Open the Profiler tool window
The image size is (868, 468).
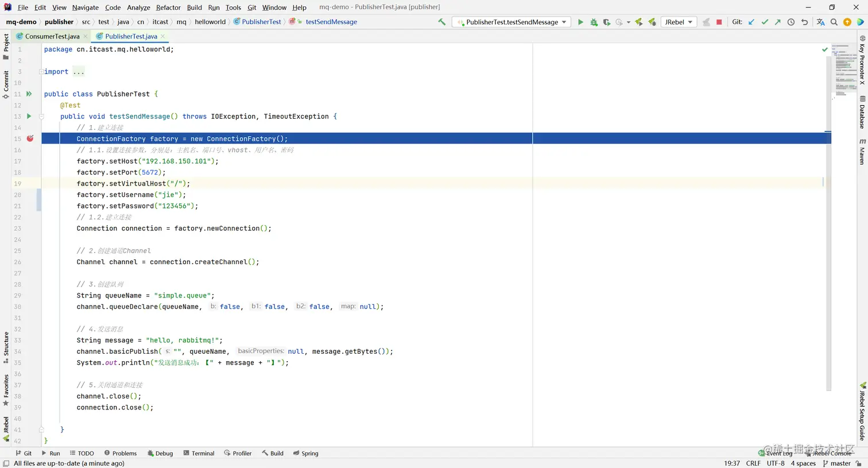(x=238, y=453)
